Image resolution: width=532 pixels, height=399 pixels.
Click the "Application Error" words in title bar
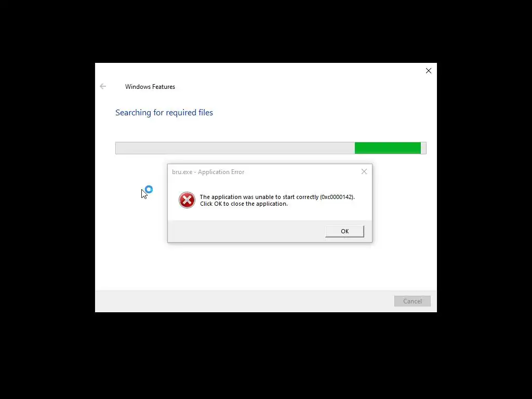click(221, 172)
